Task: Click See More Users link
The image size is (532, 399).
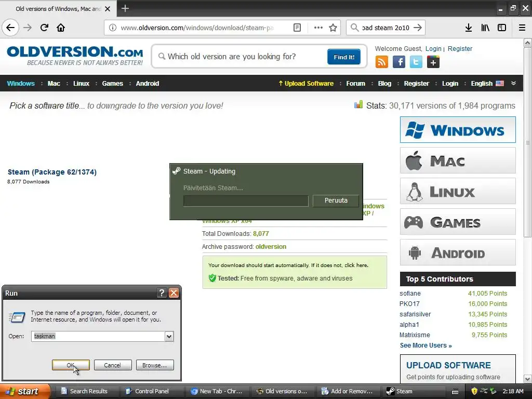Action: coord(425,345)
